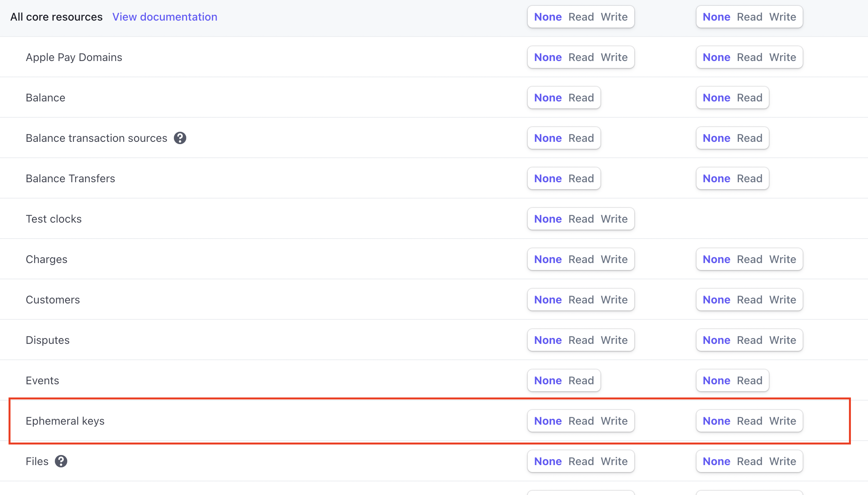Set Charges second column to Read
This screenshot has height=495, width=868.
pyautogui.click(x=749, y=259)
